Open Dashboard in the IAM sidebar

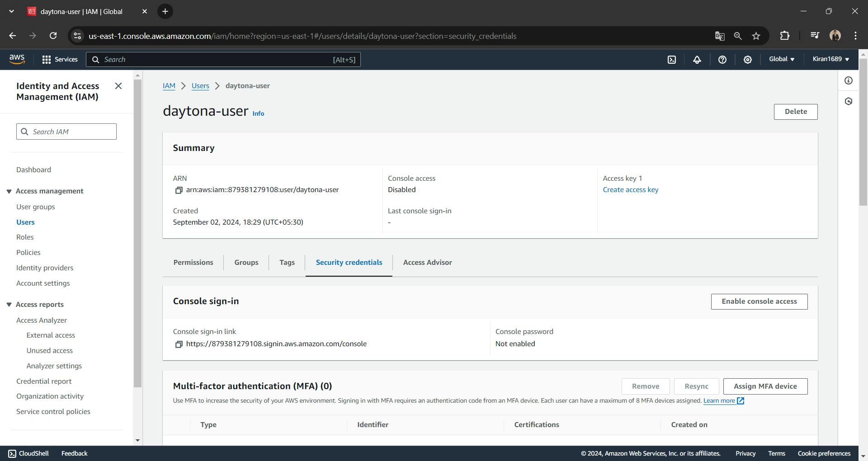tap(33, 170)
